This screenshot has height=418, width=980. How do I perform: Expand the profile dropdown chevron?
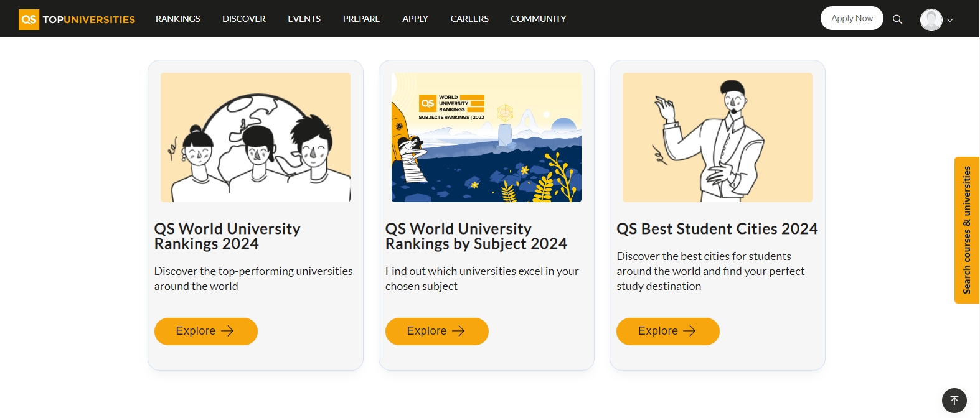[950, 20]
